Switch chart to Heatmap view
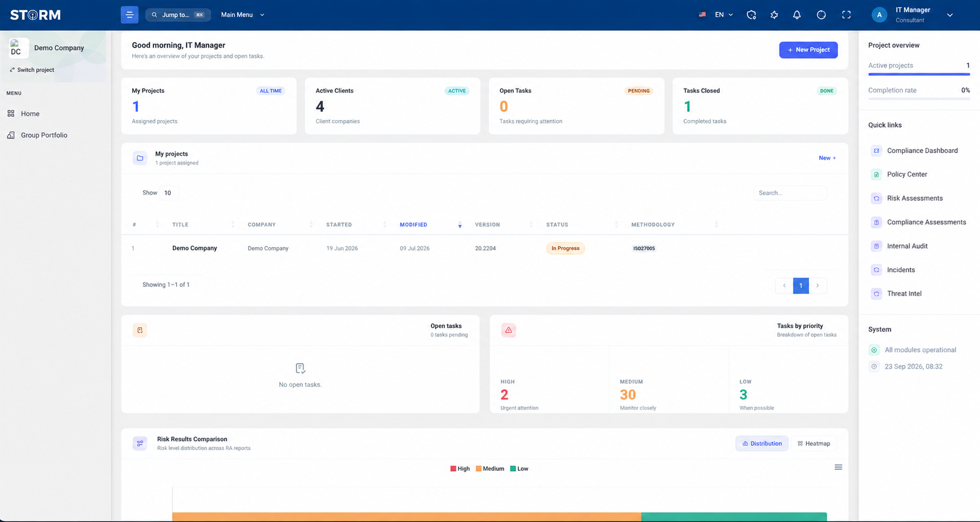Viewport: 980px width, 522px height. click(x=814, y=443)
